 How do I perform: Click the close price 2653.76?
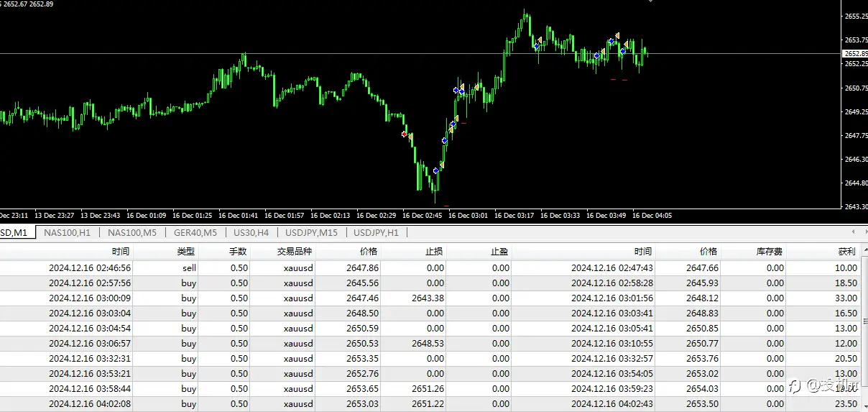702,358
